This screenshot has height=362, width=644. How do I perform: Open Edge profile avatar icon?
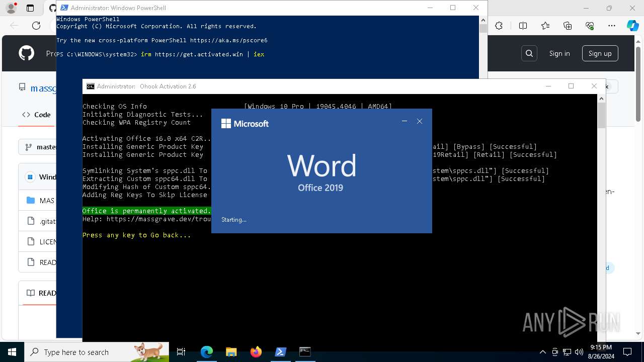(x=11, y=8)
